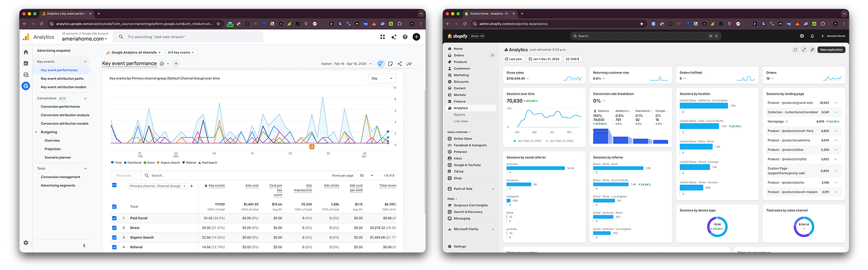The height and width of the screenshot is (270, 868).
Task: Click the Plot rows button
Action: coord(124,175)
